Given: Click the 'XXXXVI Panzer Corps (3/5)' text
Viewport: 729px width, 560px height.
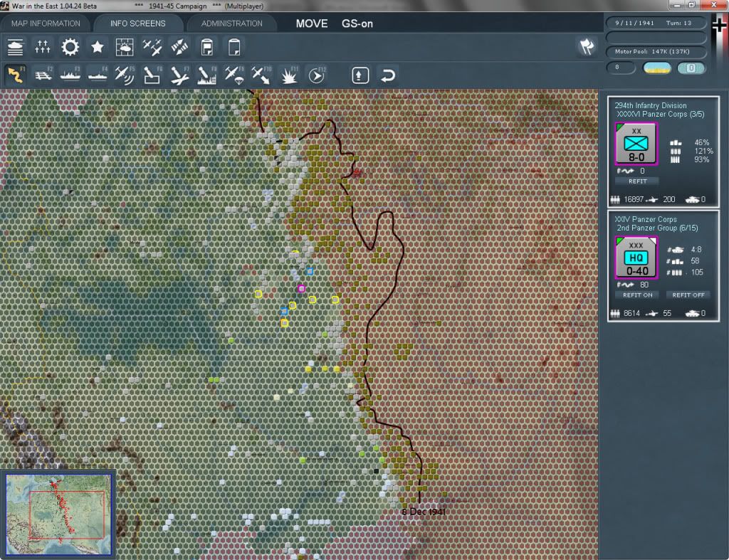Looking at the screenshot, I should tap(660, 115).
